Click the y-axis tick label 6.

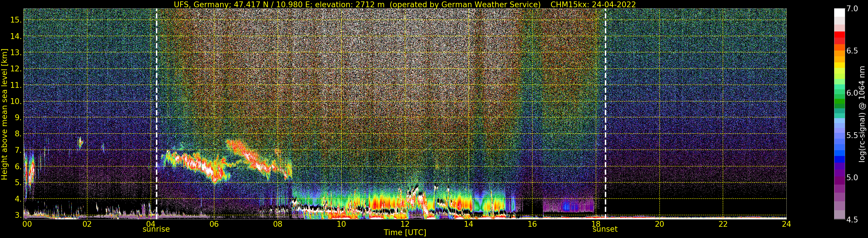tap(18, 166)
